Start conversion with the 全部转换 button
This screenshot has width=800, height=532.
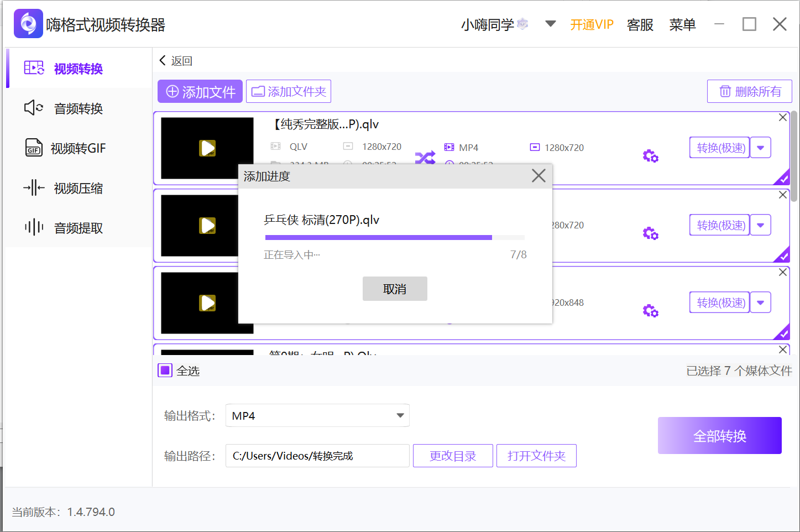pyautogui.click(x=719, y=435)
